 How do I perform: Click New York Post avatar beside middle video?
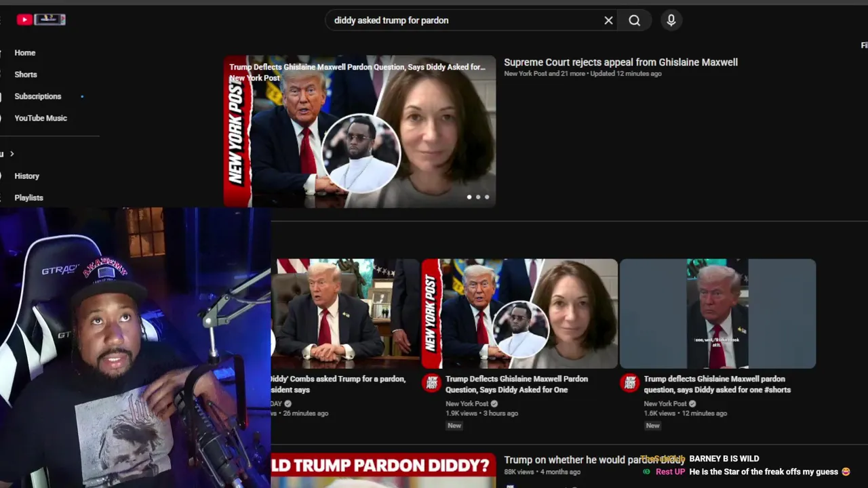(x=431, y=383)
